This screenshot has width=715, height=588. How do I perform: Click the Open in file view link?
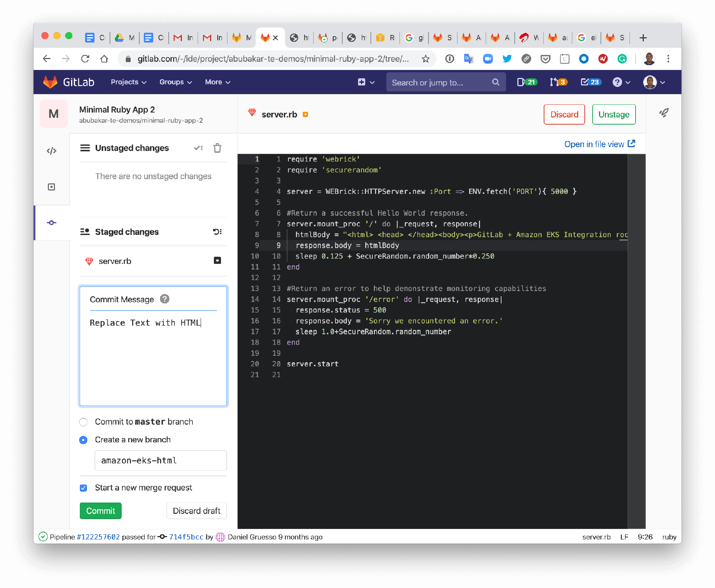(x=599, y=144)
